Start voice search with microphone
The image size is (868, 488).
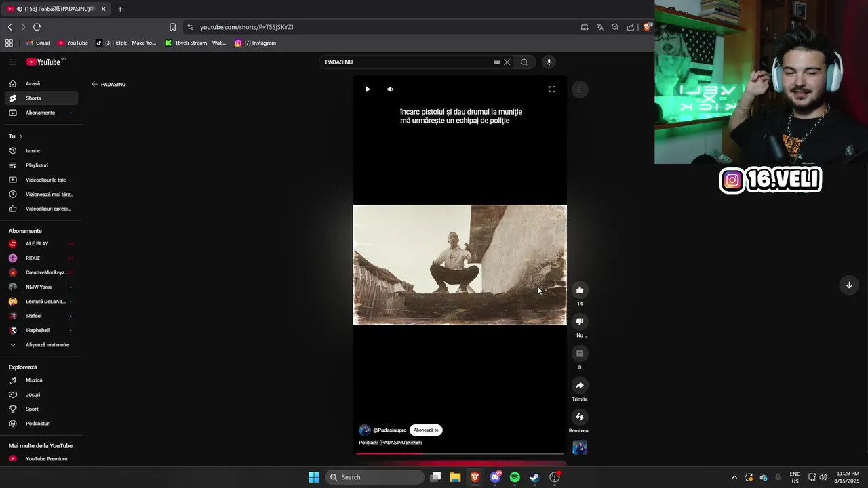coord(549,62)
